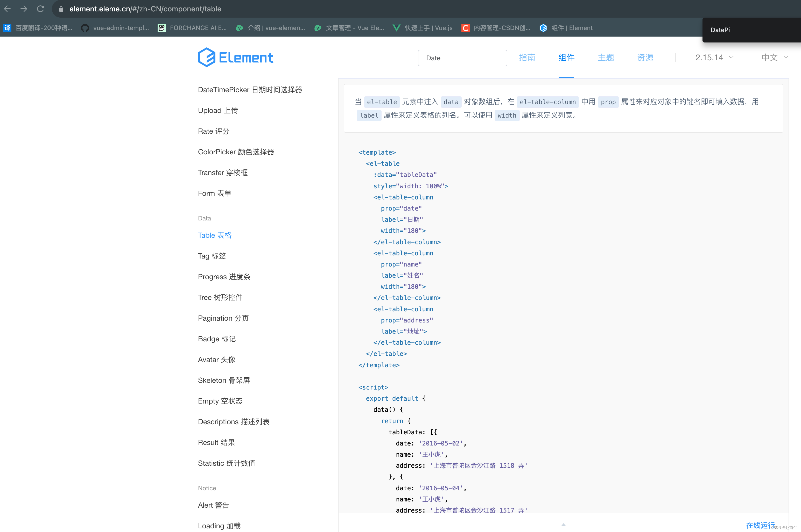Image resolution: width=801 pixels, height=532 pixels.
Task: Open Result 结果 page
Action: (x=216, y=442)
